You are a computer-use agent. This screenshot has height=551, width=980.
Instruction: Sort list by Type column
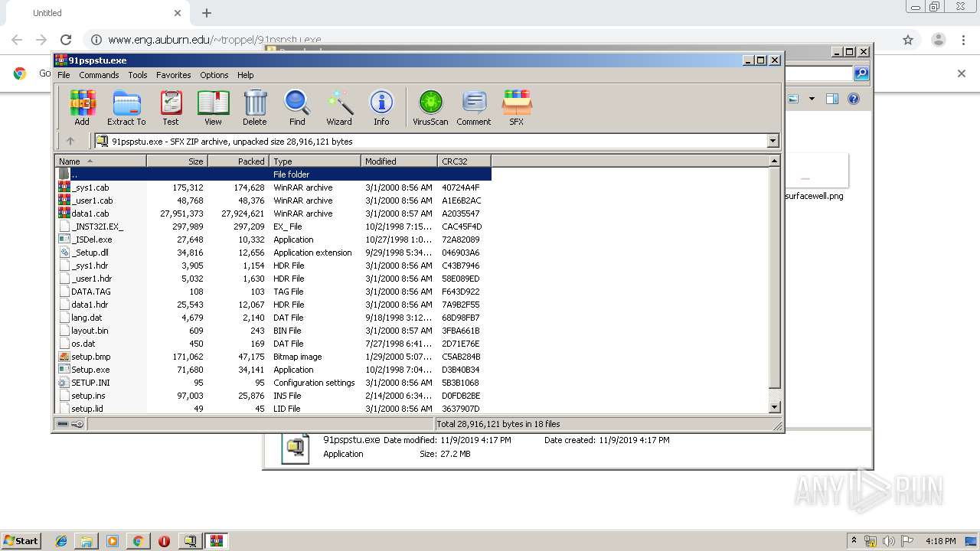click(315, 161)
